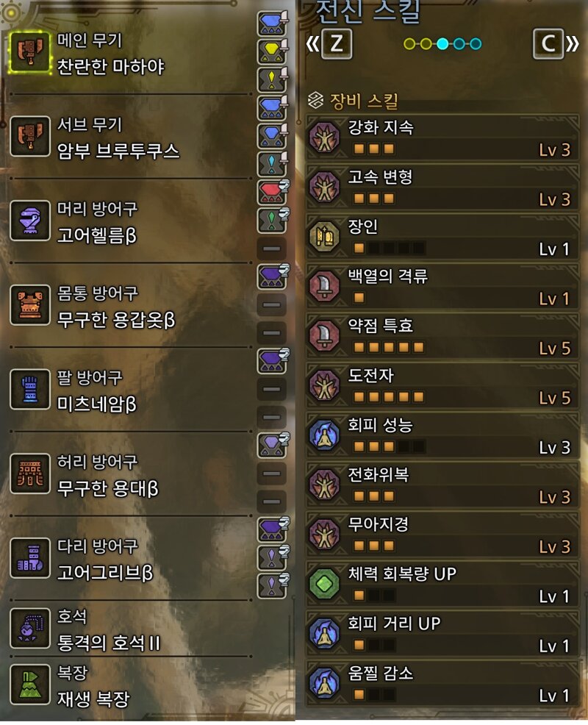
Task: Select the charm 통격의 호석 II icon
Action: (x=30, y=628)
